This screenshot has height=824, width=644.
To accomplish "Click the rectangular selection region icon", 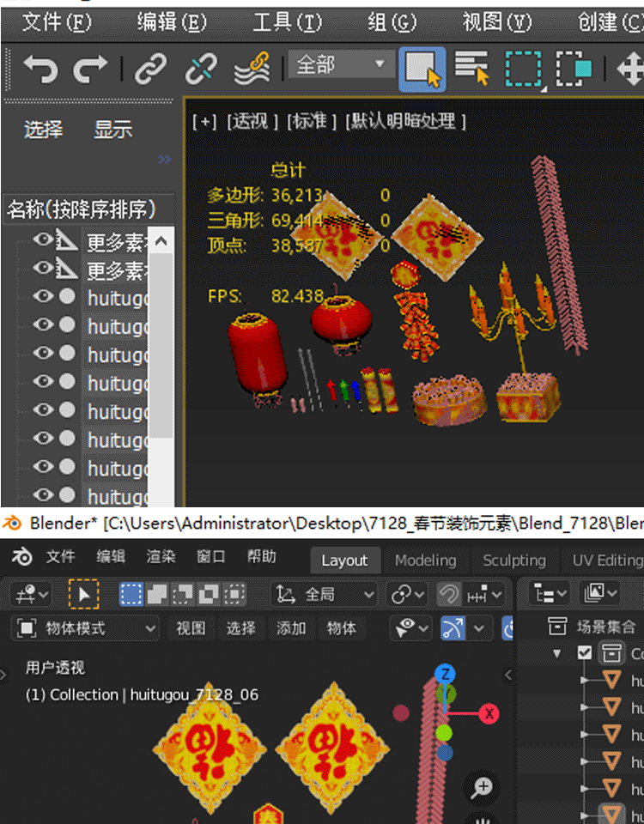I will [523, 69].
